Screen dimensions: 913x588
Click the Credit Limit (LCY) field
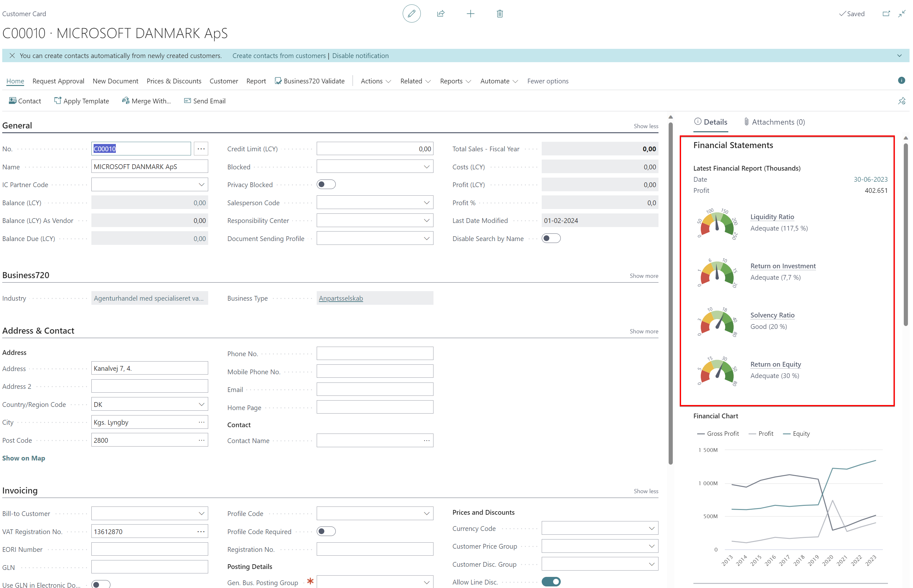(x=375, y=149)
